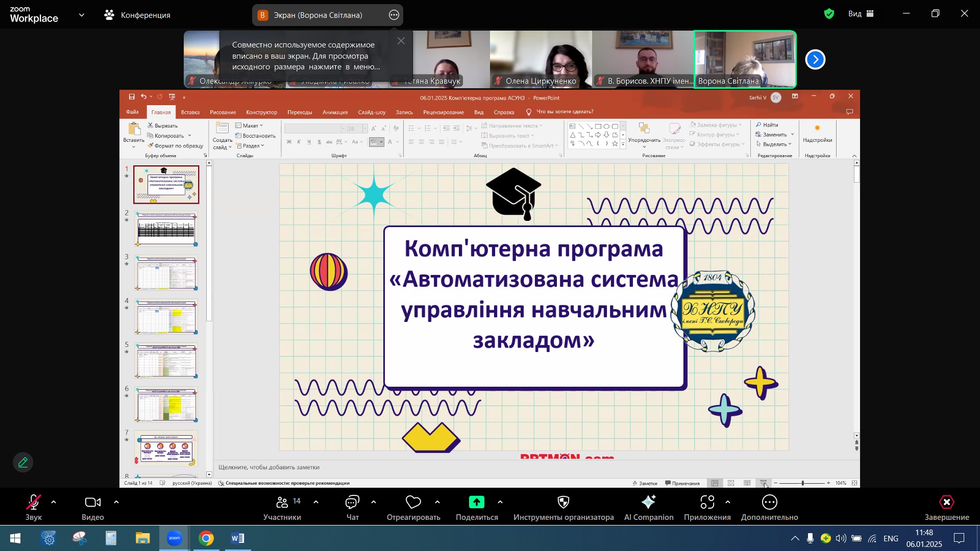Screen dimensions: 980x551
Task: Click Создать слайд new slide icon
Action: point(222,129)
